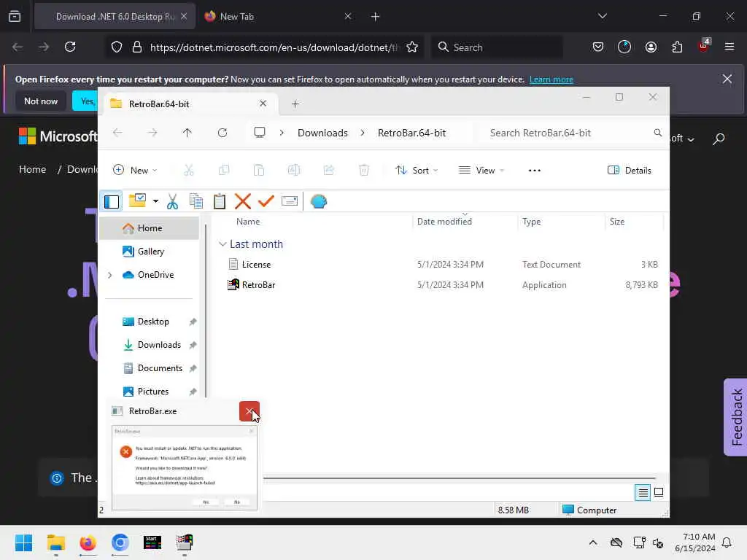Open Documents in Quick access
Screen dimensions: 747x560
(x=160, y=368)
